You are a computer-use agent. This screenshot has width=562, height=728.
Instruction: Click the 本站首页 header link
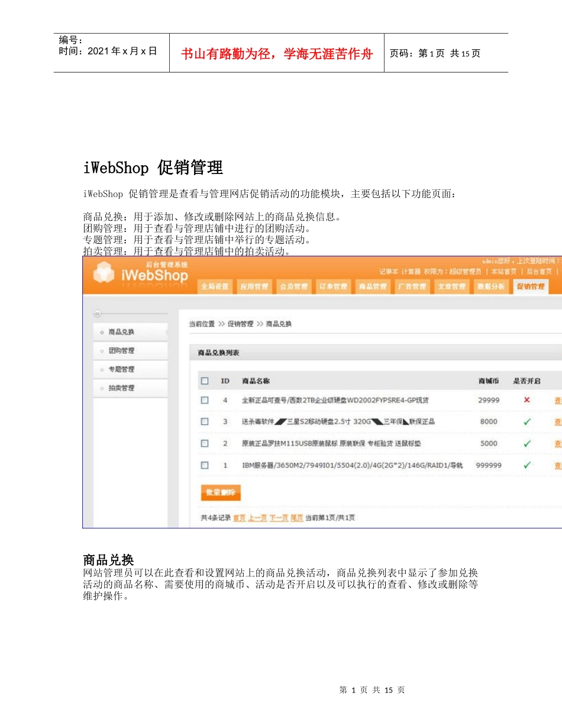(x=504, y=271)
